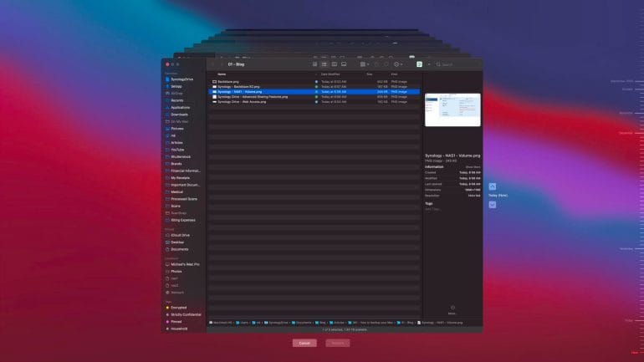Click Documents in the path bar
Screen dimensions: 644x362
pos(301,323)
